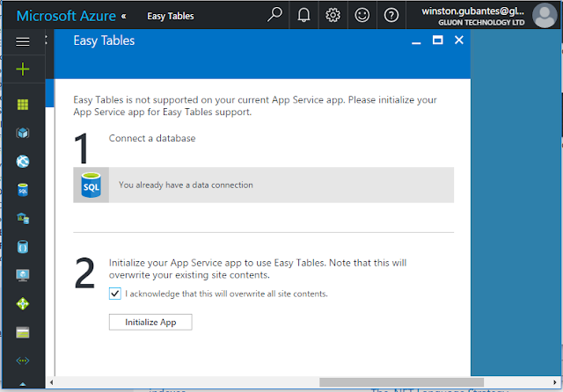Collapse breadcrumb with double chevron
The width and height of the screenshot is (563, 392).
tap(123, 16)
